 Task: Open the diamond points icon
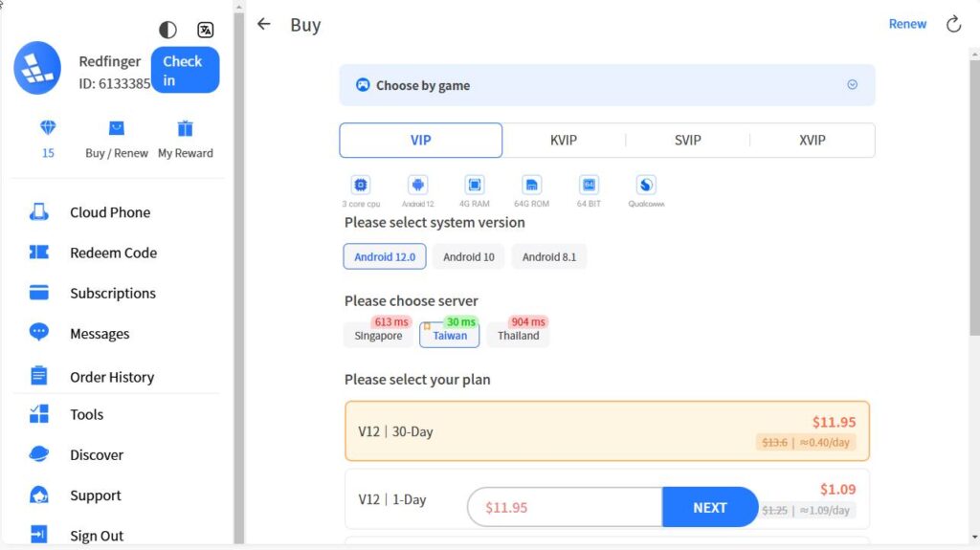tap(48, 129)
